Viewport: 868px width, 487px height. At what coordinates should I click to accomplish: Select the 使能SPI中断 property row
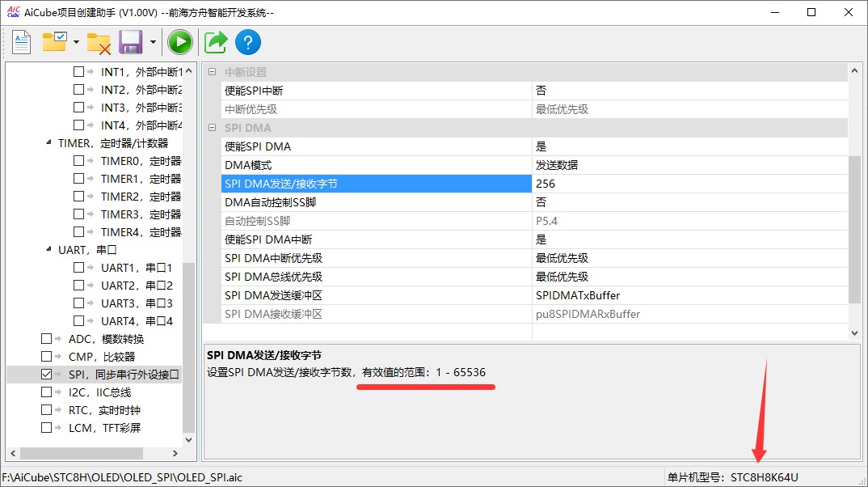click(534, 91)
